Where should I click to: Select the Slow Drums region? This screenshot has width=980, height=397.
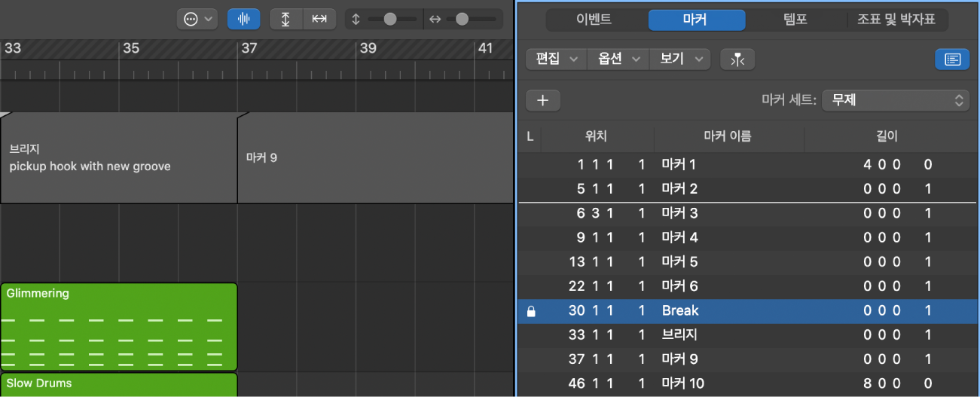119,384
